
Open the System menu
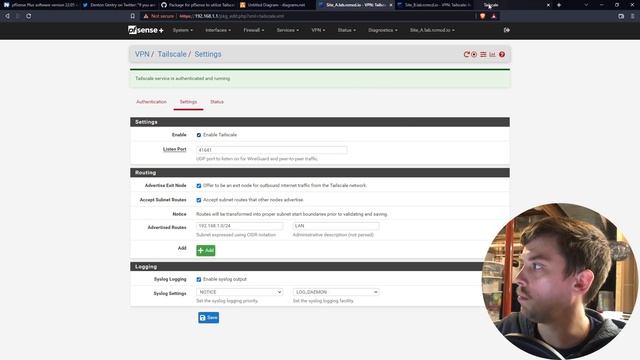pos(182,30)
